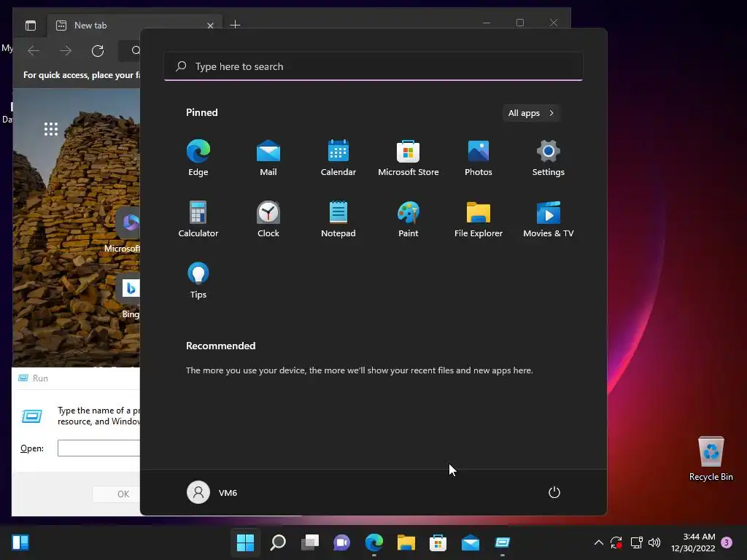Refresh the page in Edge window
Image resolution: width=747 pixels, height=560 pixels.
(x=98, y=50)
